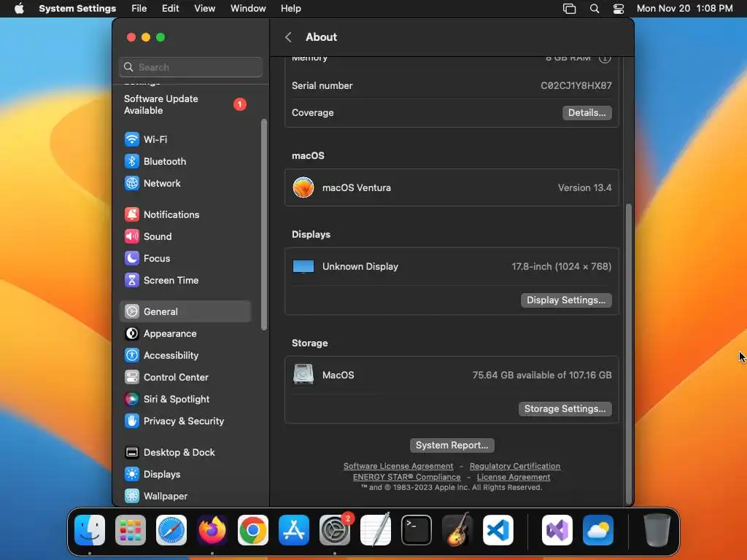Viewport: 747px width, 560px height.
Task: Click the System Report button
Action: click(452, 446)
